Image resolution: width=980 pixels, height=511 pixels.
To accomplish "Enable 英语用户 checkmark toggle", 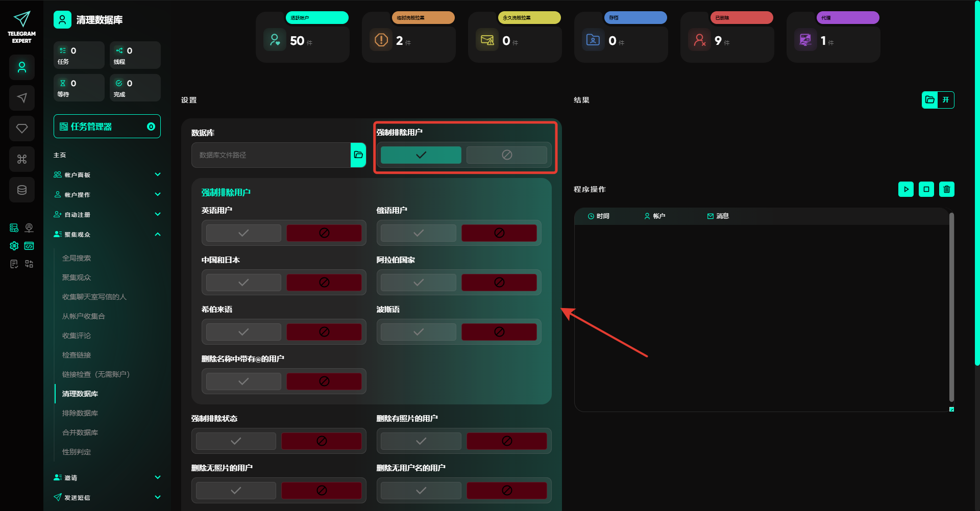I will 243,233.
